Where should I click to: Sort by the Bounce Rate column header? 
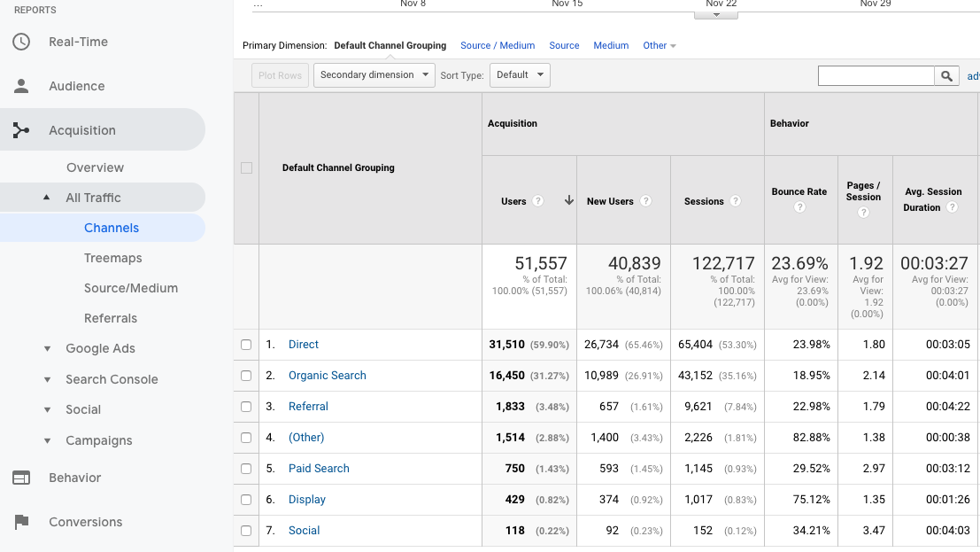(799, 191)
